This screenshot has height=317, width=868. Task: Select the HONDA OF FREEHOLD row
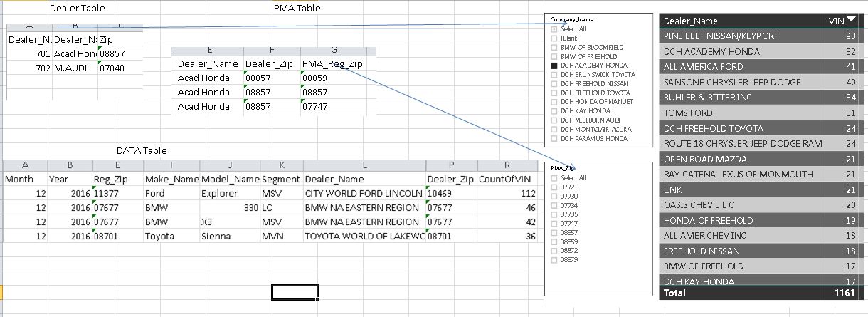coord(761,220)
